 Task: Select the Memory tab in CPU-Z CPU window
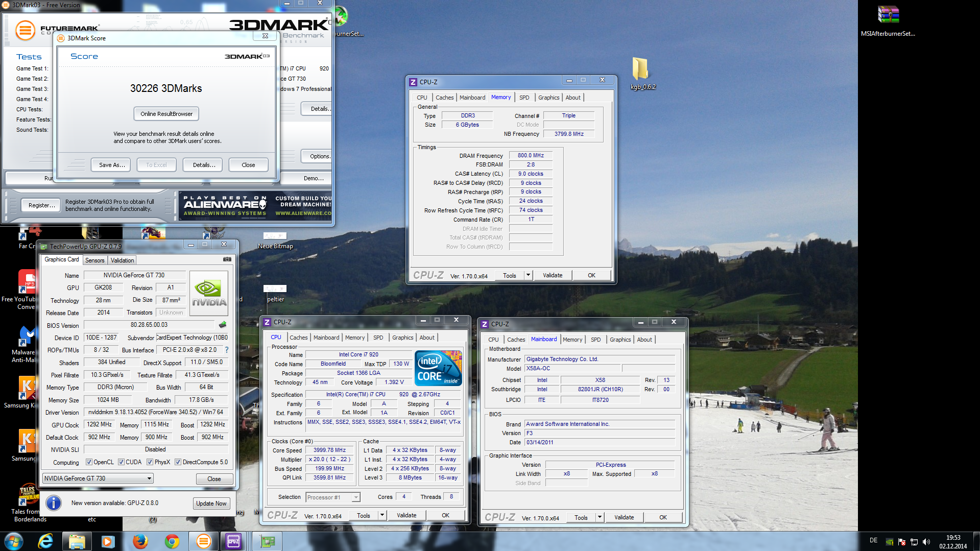point(355,338)
